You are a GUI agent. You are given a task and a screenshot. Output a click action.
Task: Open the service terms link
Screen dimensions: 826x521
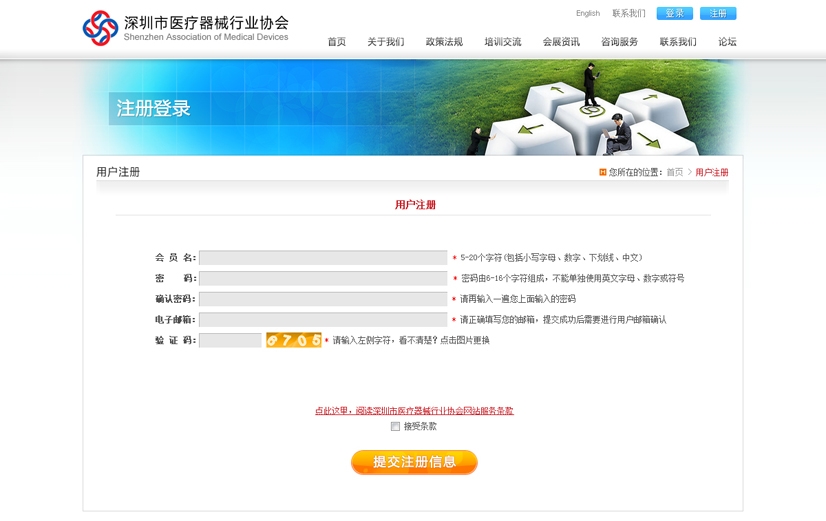(414, 411)
